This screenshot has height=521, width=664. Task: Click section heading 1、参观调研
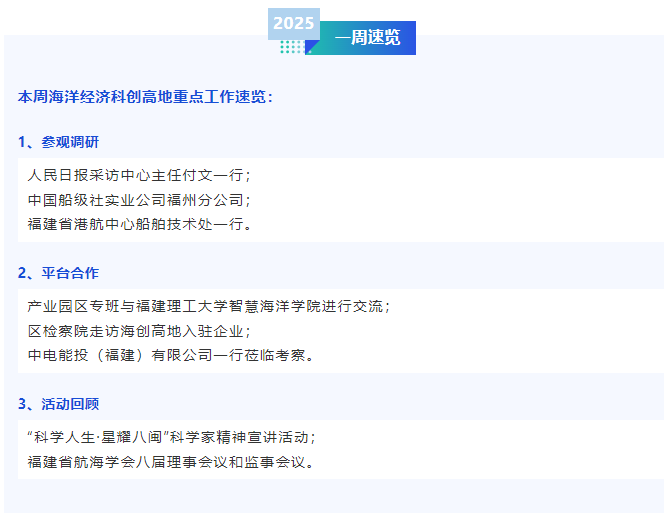tap(58, 142)
